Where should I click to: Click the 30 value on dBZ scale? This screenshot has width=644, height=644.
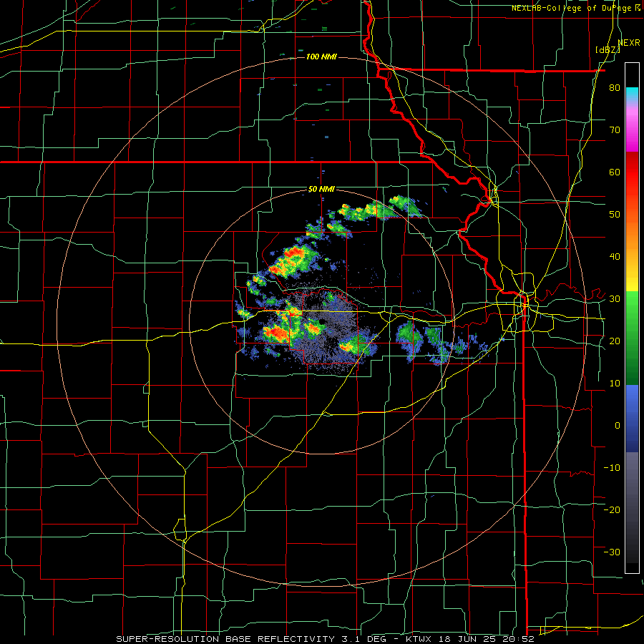(x=615, y=299)
